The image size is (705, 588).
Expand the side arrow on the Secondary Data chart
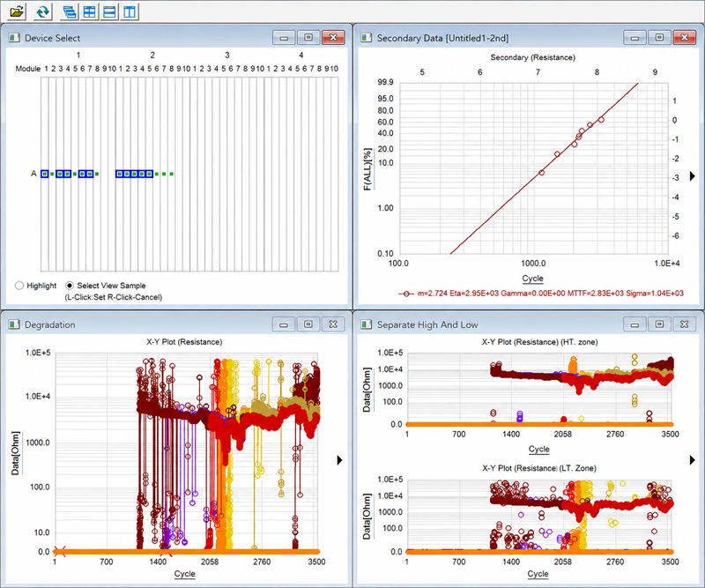693,176
